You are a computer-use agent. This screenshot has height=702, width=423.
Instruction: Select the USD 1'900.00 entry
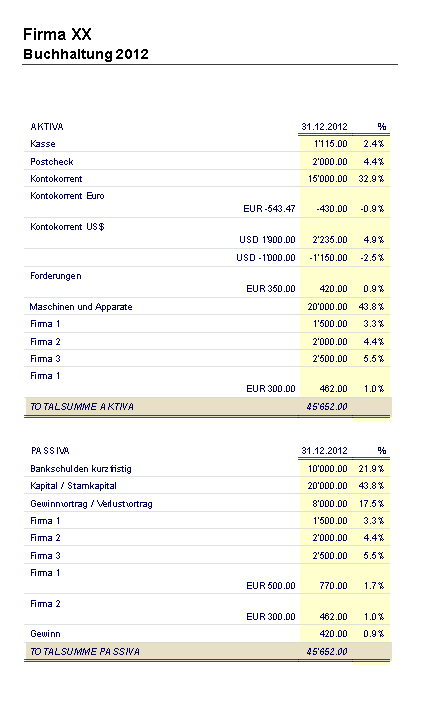[267, 240]
